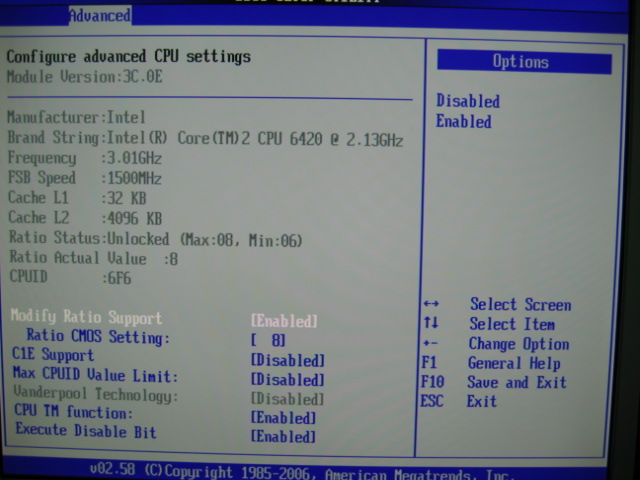Screen dimensions: 640x480
Task: Toggle Max CPUID Value Limit Disabled value
Action: [x=288, y=380]
